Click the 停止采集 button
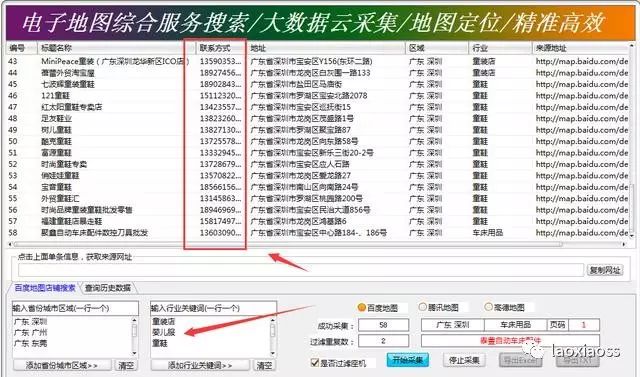This screenshot has height=377, width=640. [464, 360]
